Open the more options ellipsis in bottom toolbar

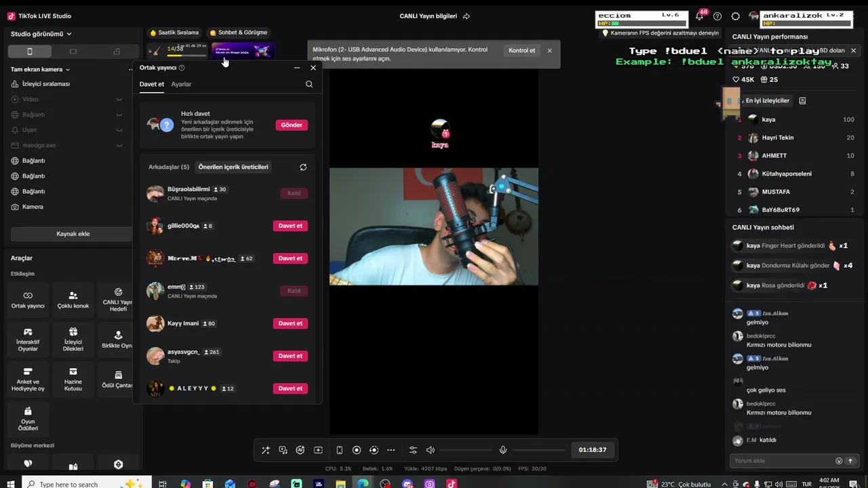(x=391, y=450)
